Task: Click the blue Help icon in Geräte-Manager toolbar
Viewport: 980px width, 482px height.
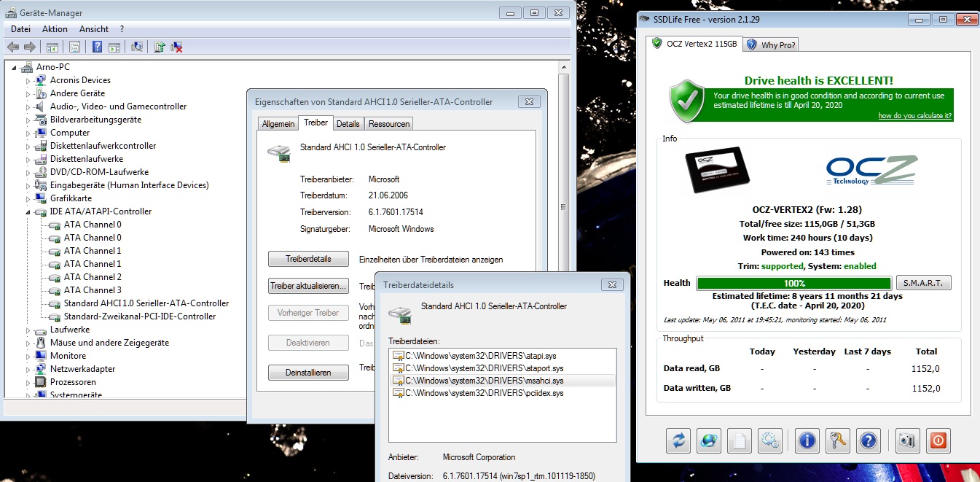Action: pyautogui.click(x=97, y=47)
